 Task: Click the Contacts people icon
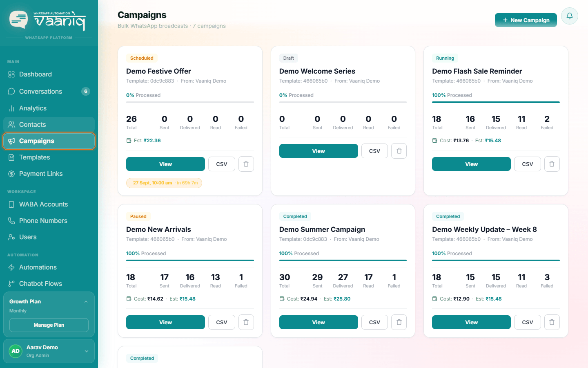[11, 125]
